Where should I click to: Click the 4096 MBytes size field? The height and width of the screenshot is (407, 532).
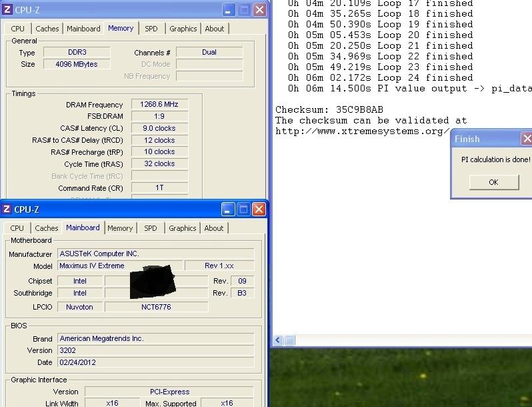(77, 64)
